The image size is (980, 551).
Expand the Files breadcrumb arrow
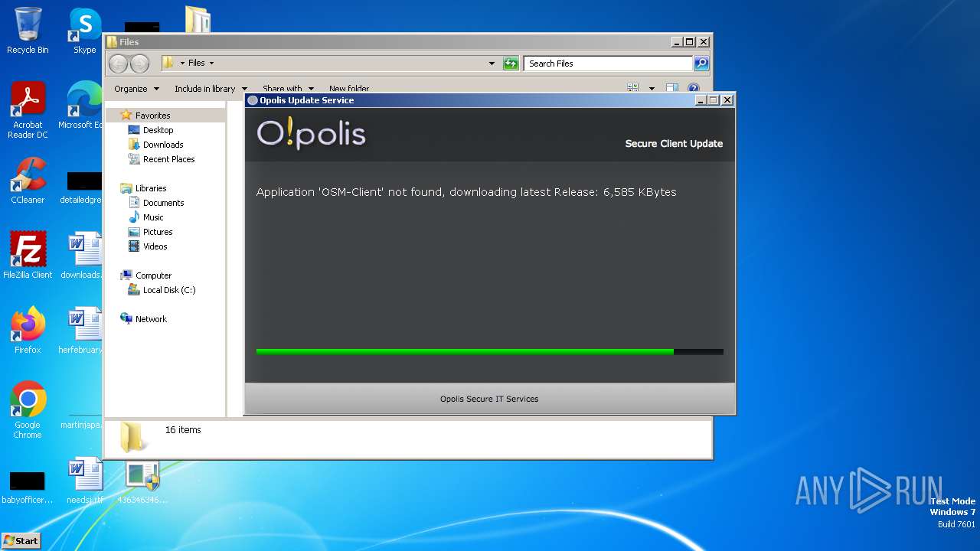(211, 64)
